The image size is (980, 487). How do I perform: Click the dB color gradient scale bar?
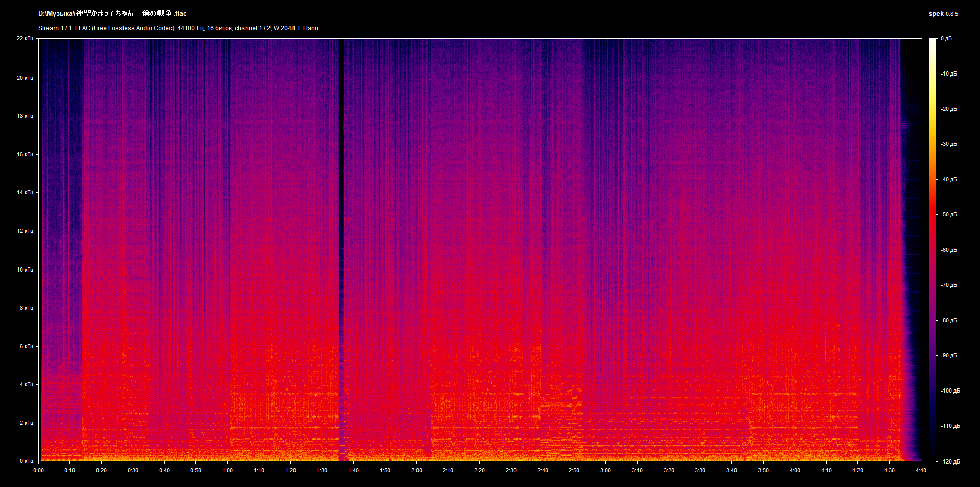pyautogui.click(x=933, y=250)
